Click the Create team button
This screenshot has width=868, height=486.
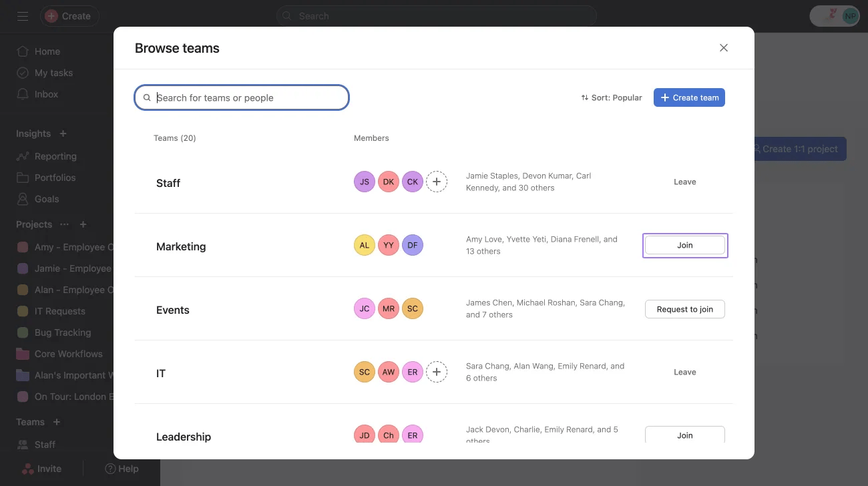(689, 97)
